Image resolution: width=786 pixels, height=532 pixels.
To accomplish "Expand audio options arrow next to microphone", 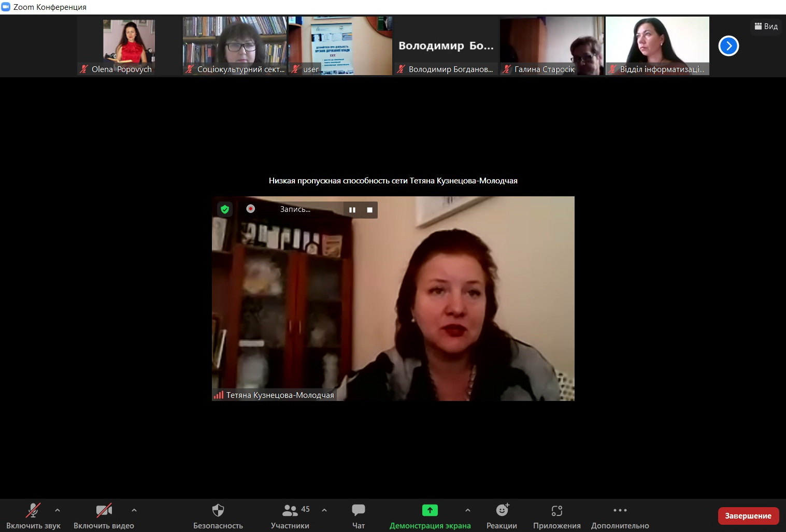I will pos(58,510).
